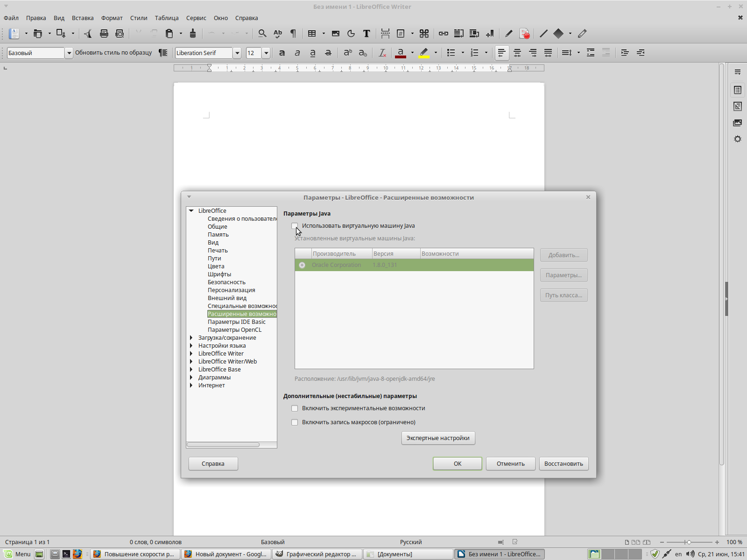Image resolution: width=747 pixels, height=560 pixels.
Task: Expand the 'LibreOffice Writer' tree node
Action: pyautogui.click(x=191, y=354)
